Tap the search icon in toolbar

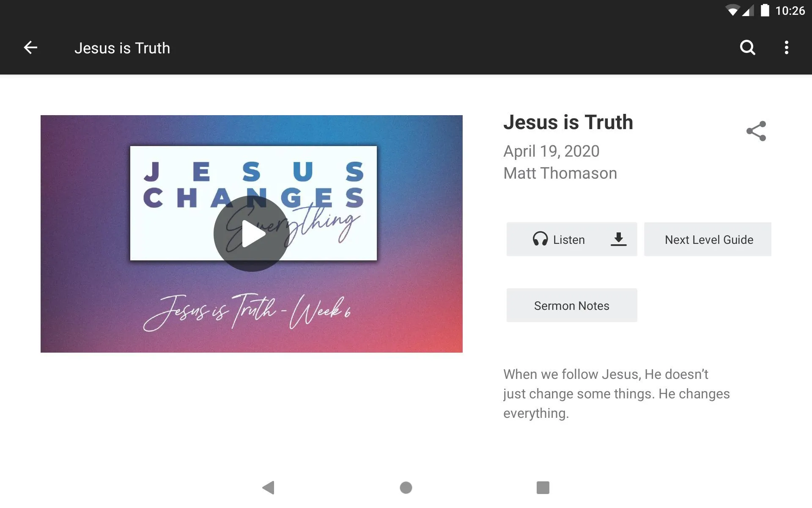tap(748, 48)
